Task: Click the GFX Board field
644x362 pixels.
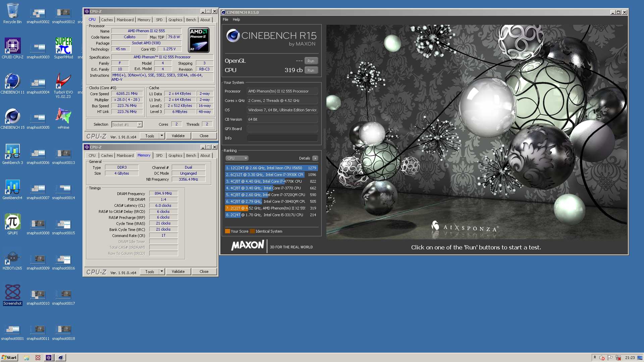Action: coord(282,129)
